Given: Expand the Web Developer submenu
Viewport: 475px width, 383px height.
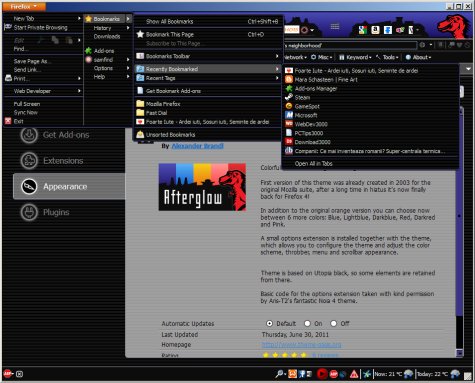Looking at the screenshot, I should pos(43,91).
